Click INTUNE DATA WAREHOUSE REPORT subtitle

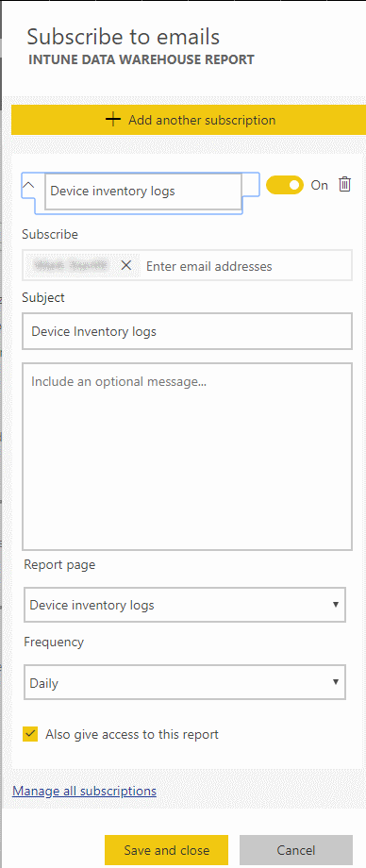[x=141, y=59]
